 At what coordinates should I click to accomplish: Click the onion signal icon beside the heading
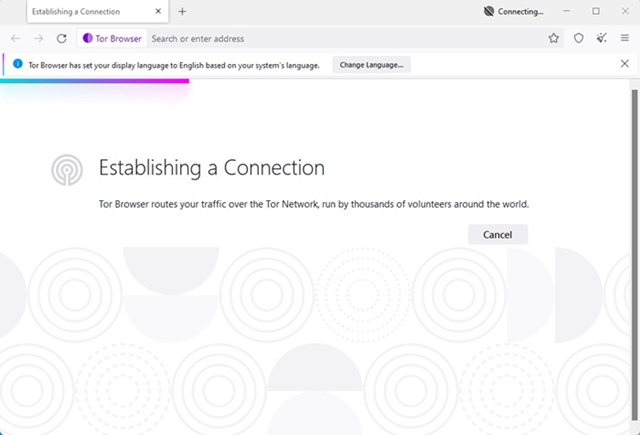pyautogui.click(x=67, y=170)
